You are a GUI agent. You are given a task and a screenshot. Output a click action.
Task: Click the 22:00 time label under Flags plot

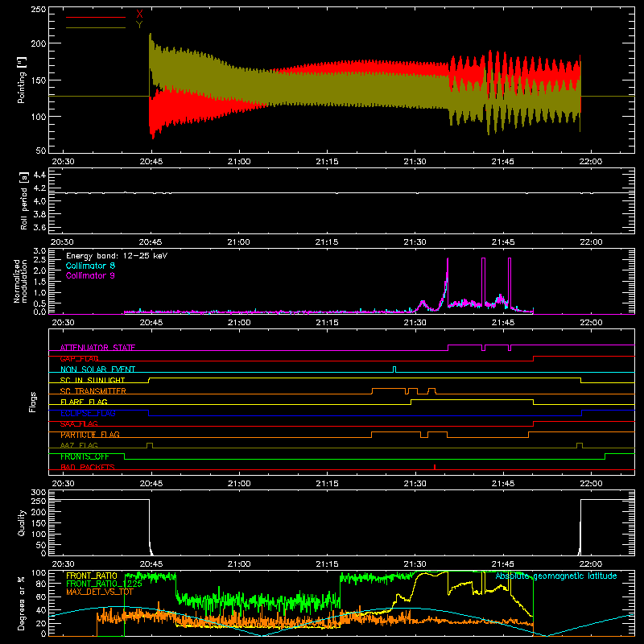(x=591, y=484)
